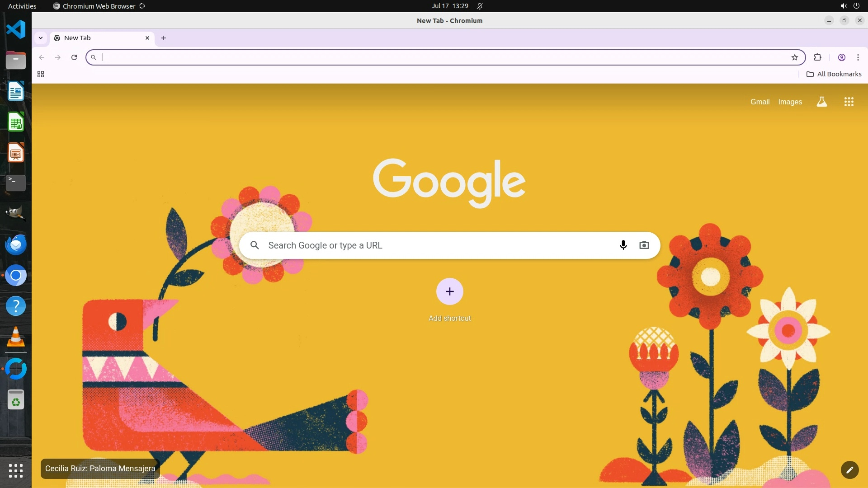Open Search Labs flask icon
This screenshot has height=488, width=868.
[821, 102]
